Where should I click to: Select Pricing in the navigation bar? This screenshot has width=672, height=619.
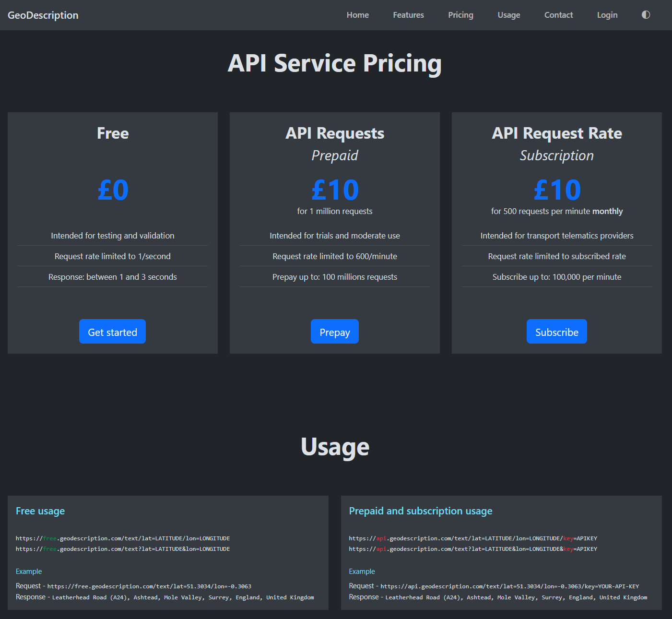pyautogui.click(x=460, y=15)
